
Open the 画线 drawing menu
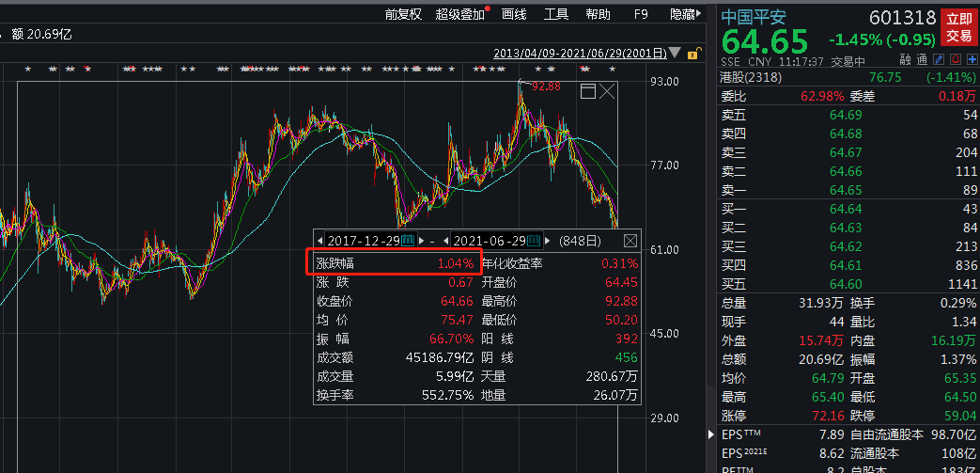514,14
